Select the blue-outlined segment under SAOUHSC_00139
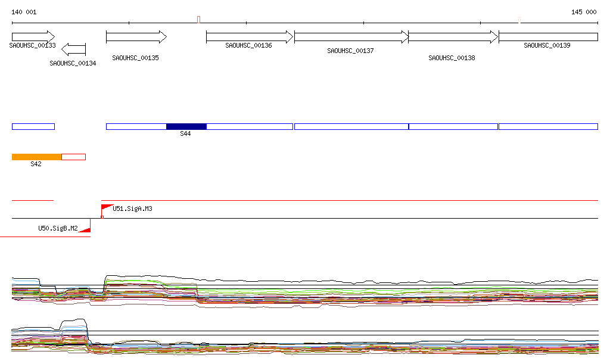 tap(548, 126)
